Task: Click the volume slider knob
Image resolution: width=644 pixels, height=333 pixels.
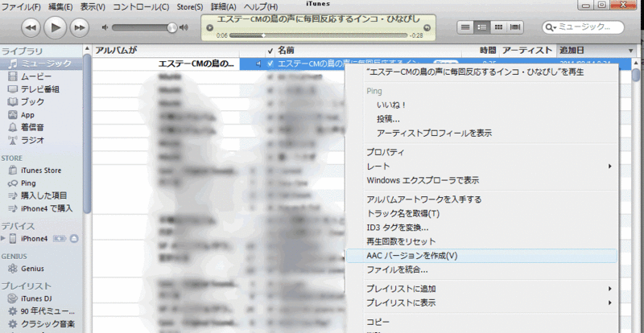Action: coord(171,27)
